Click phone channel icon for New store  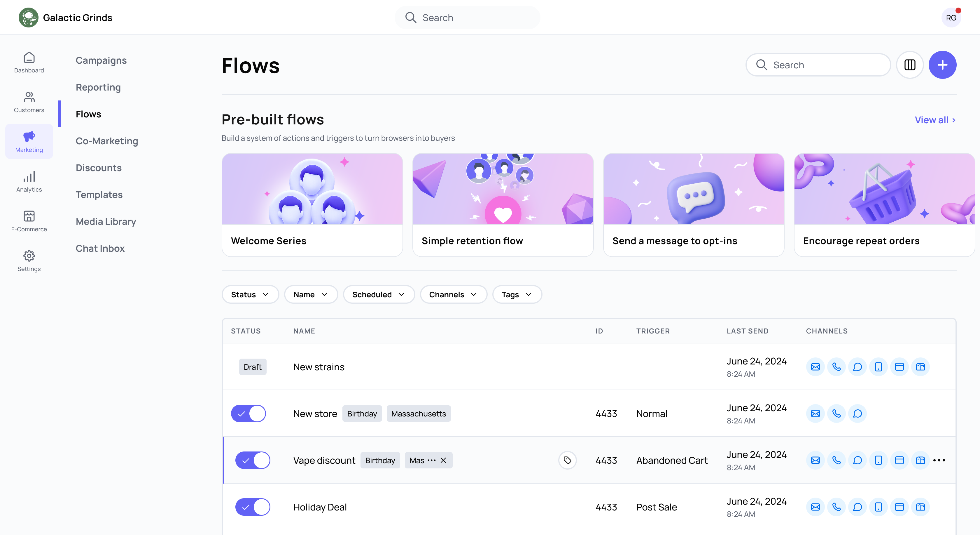click(x=836, y=414)
